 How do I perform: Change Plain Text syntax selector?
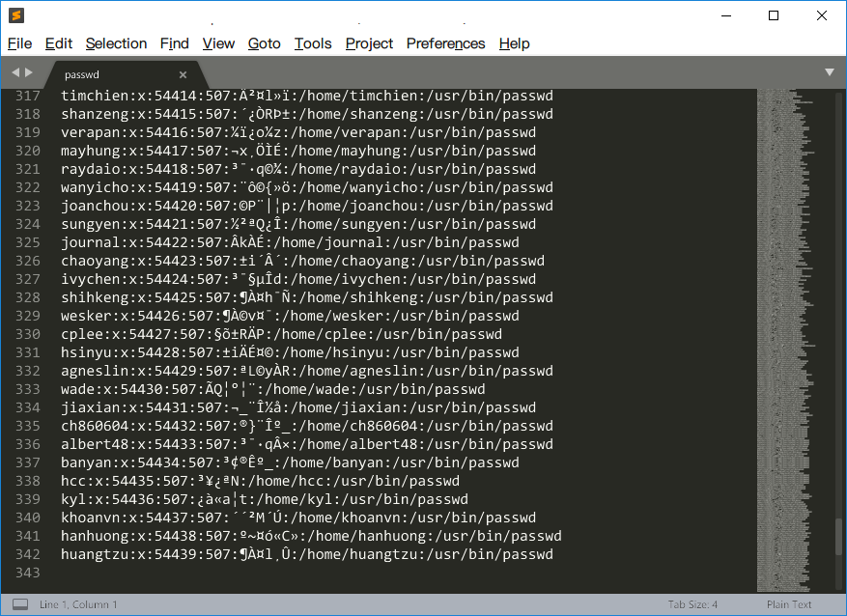pyautogui.click(x=789, y=604)
